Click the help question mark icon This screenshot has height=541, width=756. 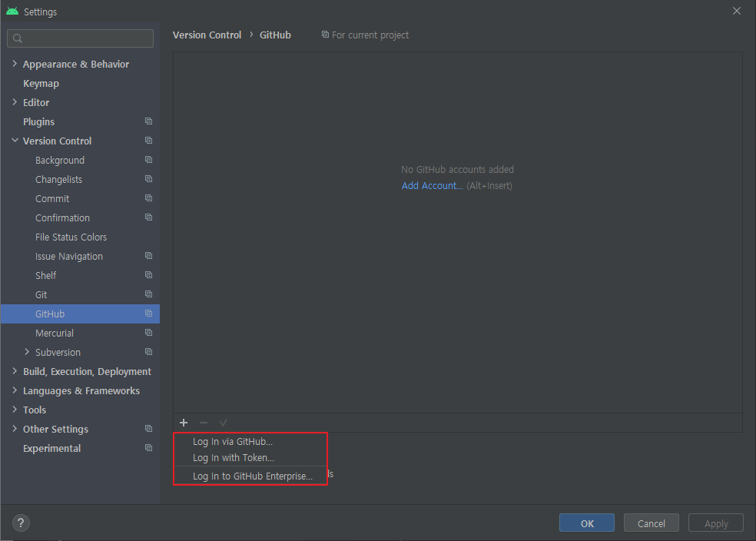coord(21,523)
